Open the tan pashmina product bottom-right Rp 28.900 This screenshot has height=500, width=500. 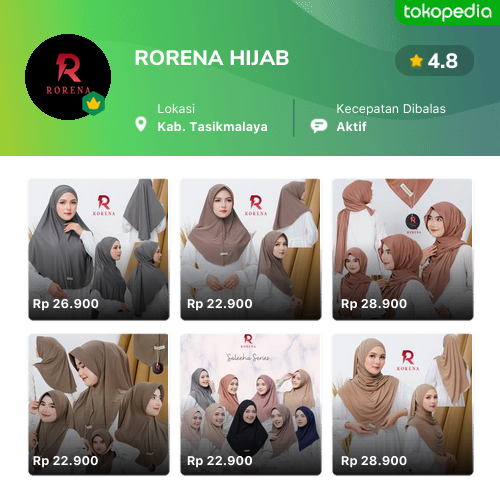click(403, 404)
